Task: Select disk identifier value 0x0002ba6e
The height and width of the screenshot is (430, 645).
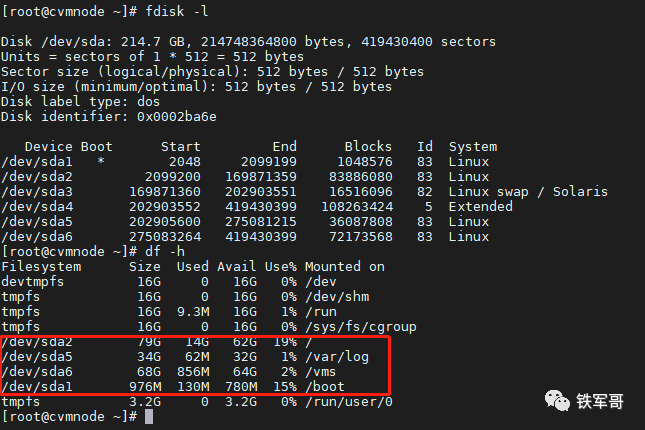Action: pyautogui.click(x=177, y=117)
